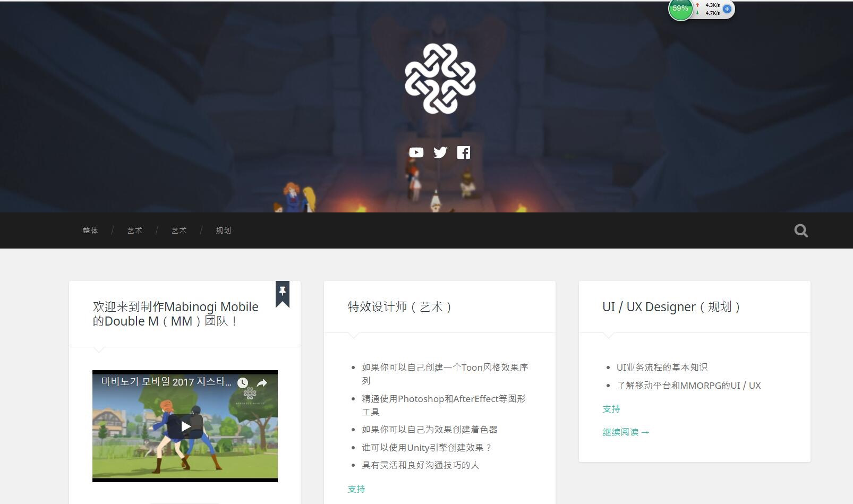Click the share arrow on the video

(262, 382)
